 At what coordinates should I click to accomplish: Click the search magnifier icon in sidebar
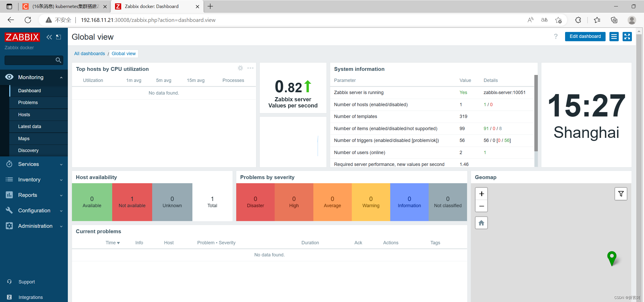(x=58, y=60)
